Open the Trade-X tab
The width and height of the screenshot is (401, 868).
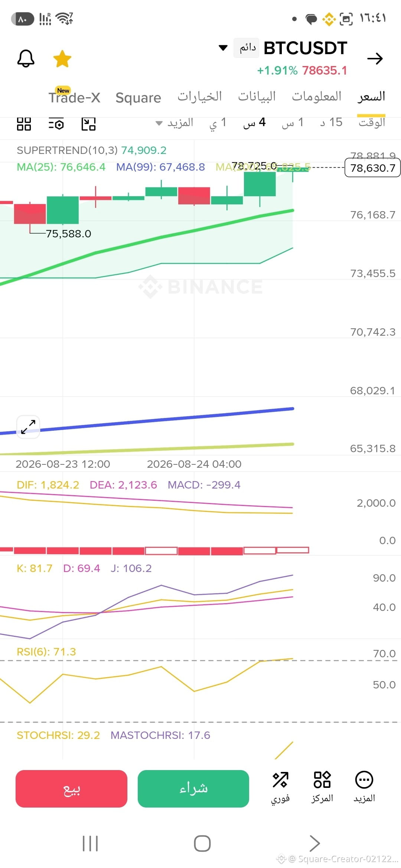coord(74,97)
